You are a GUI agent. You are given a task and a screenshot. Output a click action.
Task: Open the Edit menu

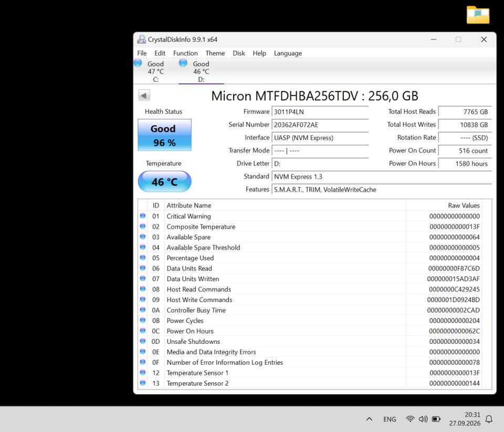coord(160,53)
